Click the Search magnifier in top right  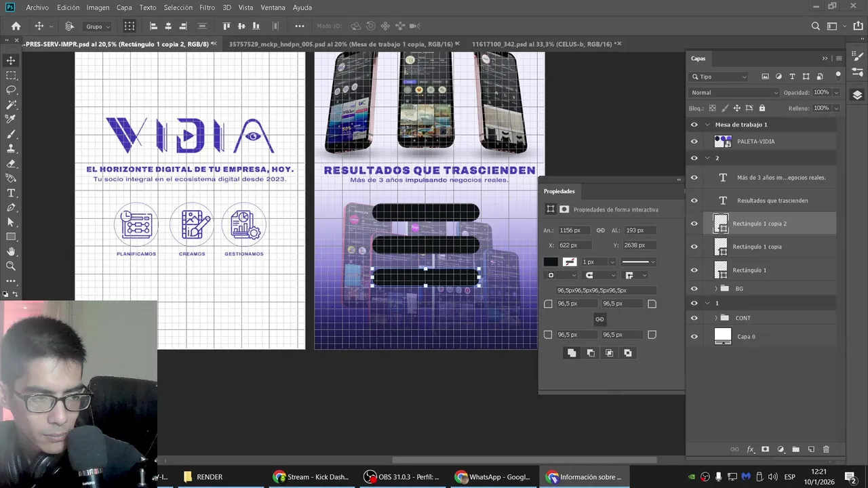click(x=816, y=26)
